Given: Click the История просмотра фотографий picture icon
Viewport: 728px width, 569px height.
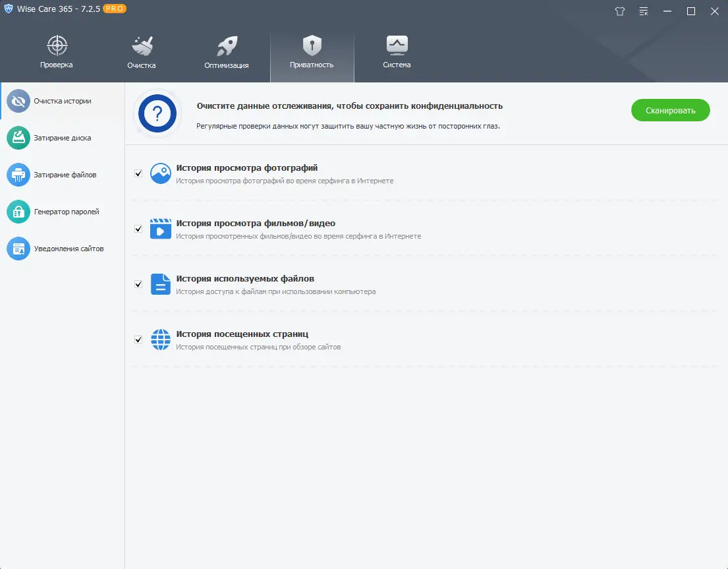Looking at the screenshot, I should coord(161,173).
